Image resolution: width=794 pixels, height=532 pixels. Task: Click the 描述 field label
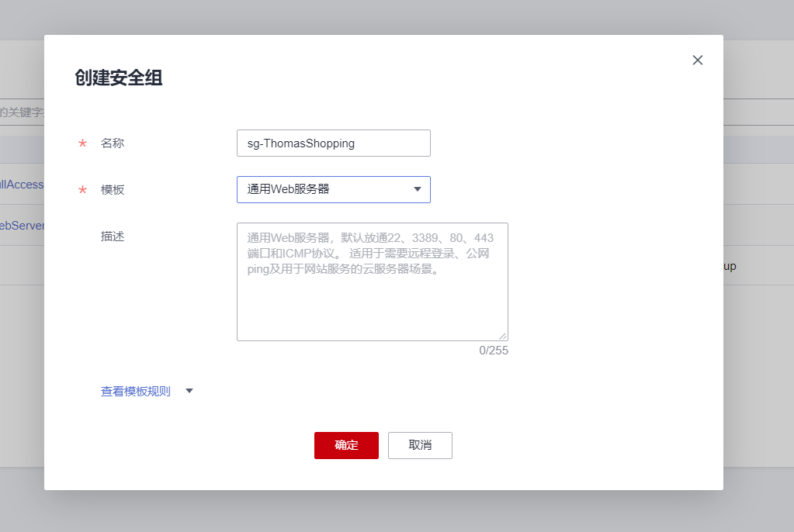pos(113,237)
